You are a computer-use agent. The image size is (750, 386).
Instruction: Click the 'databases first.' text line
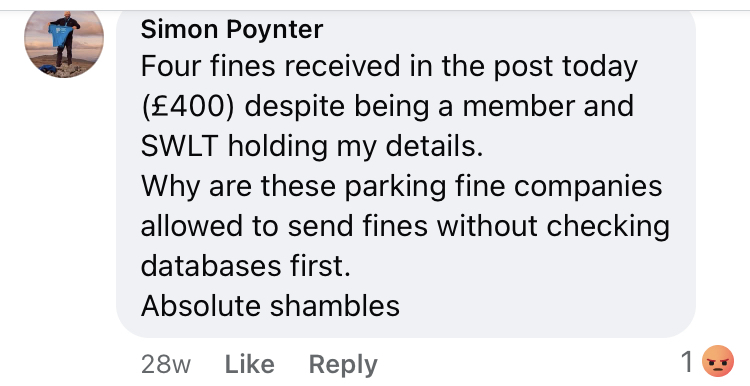[246, 266]
